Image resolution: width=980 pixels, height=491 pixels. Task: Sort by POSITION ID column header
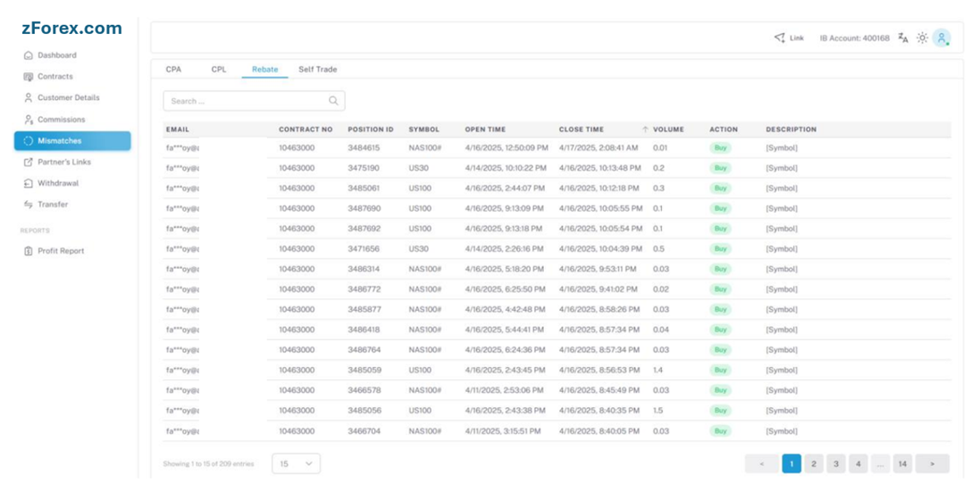[x=371, y=129]
